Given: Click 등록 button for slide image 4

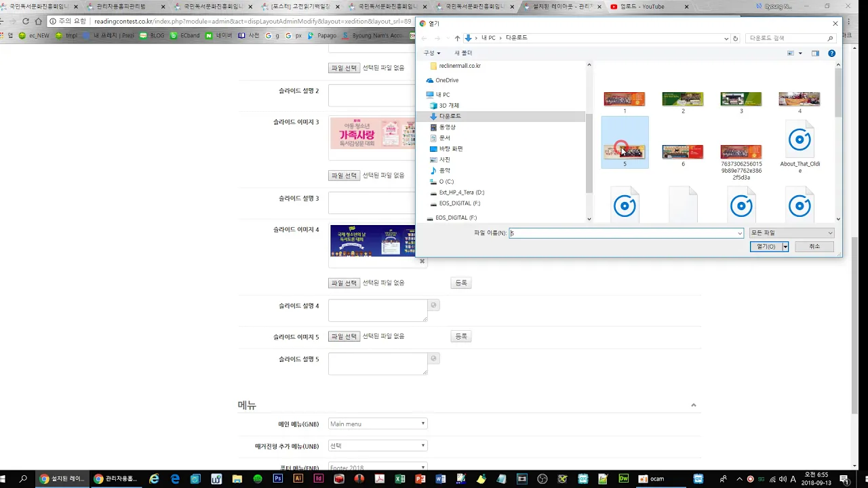Looking at the screenshot, I should coord(461,283).
